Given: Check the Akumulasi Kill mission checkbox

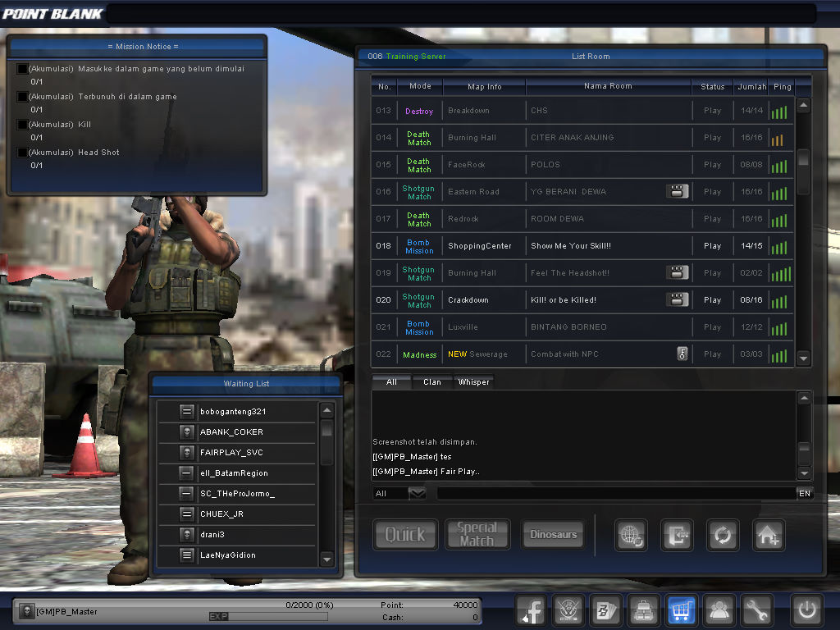Looking at the screenshot, I should (x=21, y=125).
